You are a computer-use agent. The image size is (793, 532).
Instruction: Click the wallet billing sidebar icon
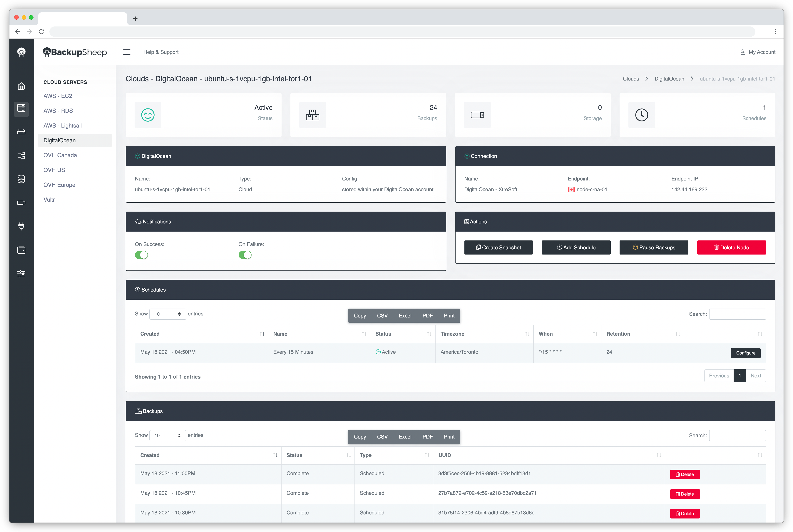[21, 250]
